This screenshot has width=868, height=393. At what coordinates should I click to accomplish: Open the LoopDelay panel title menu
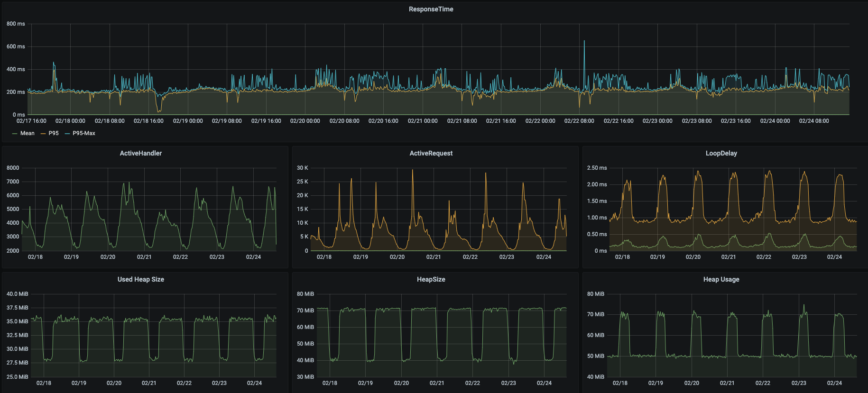(721, 153)
